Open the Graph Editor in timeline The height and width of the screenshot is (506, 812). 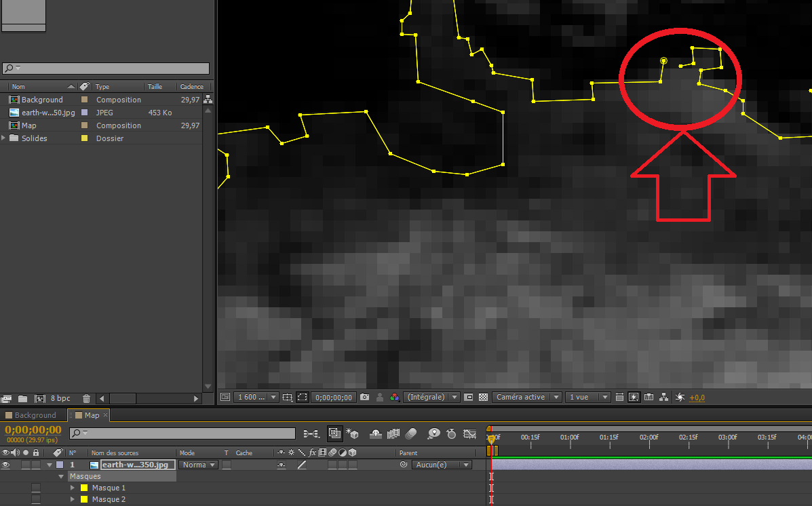coord(469,433)
